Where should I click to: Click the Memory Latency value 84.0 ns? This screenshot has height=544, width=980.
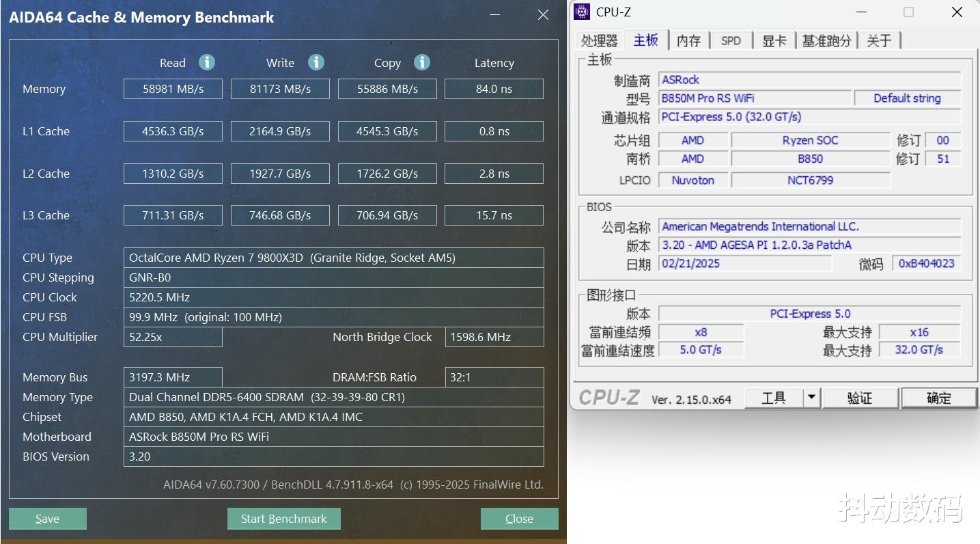coord(494,89)
